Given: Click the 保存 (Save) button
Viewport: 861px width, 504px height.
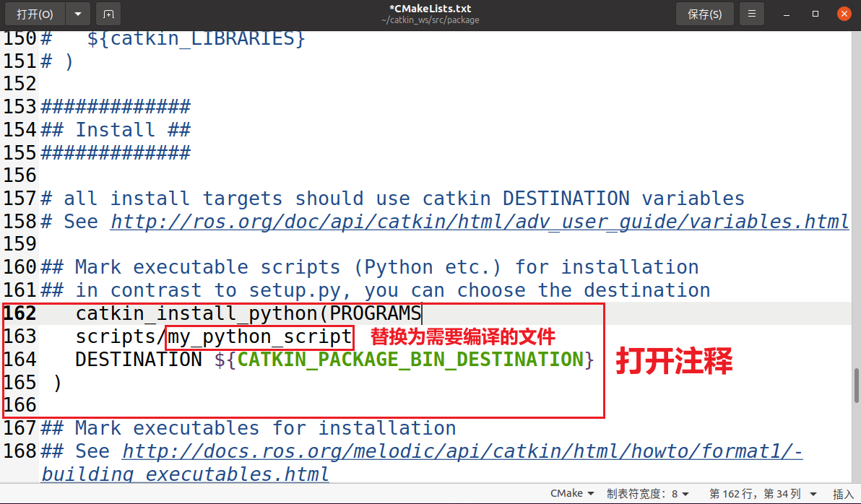Looking at the screenshot, I should 704,14.
